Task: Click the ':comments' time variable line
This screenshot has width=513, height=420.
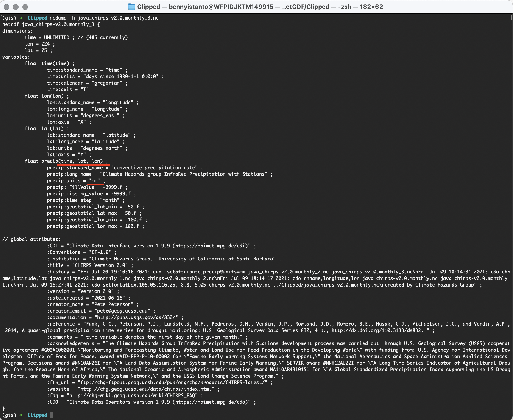Action: tap(147, 337)
